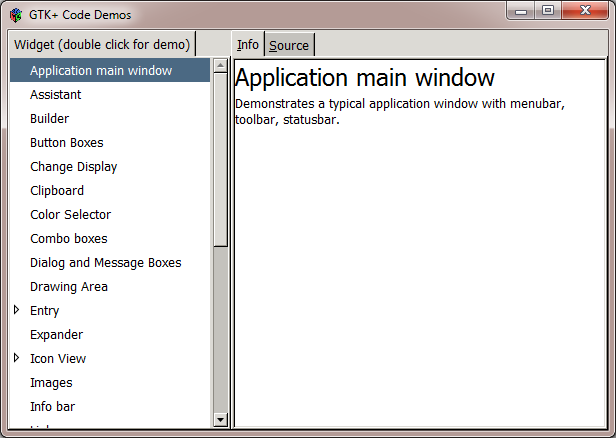
Task: Choose Dialog and Message Boxes item
Action: pos(106,263)
